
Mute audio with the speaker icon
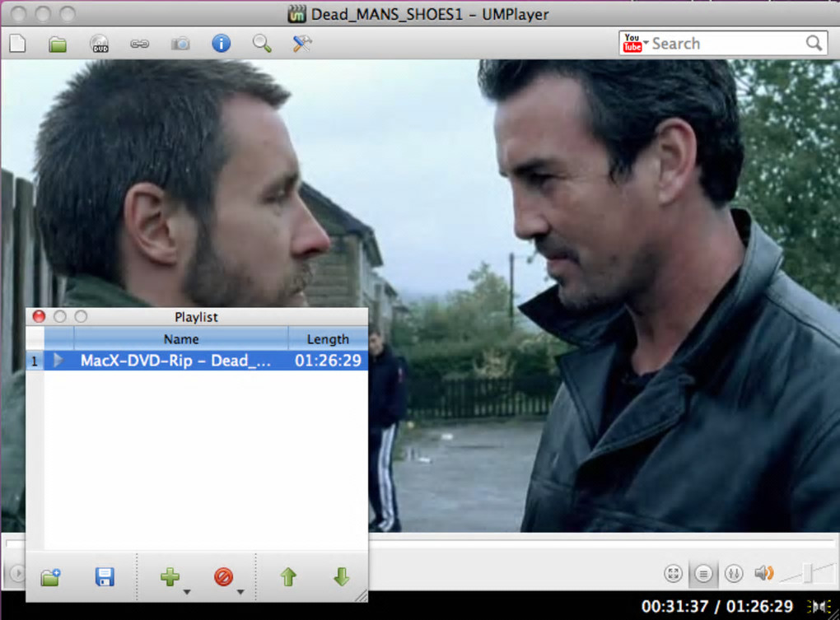click(x=764, y=573)
